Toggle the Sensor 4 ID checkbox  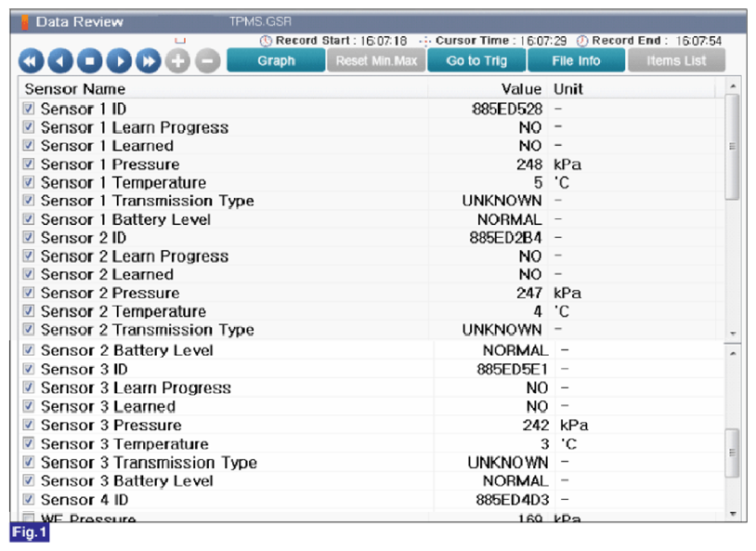tap(29, 499)
